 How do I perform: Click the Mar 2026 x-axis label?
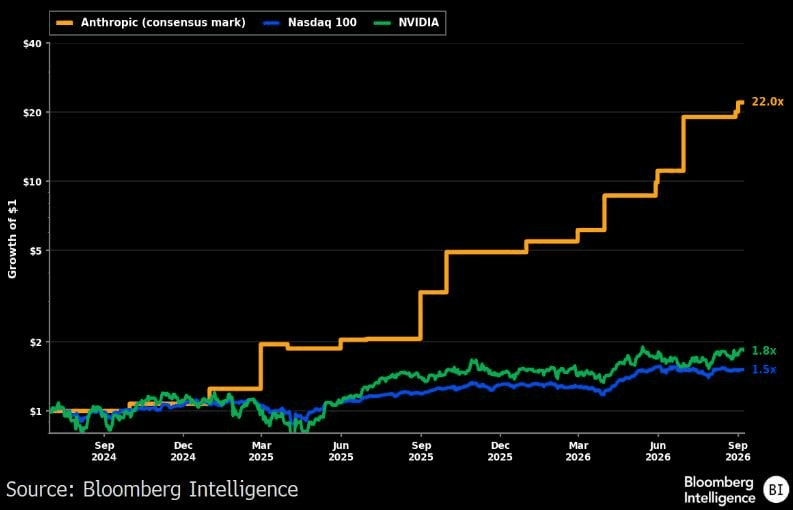(x=578, y=451)
